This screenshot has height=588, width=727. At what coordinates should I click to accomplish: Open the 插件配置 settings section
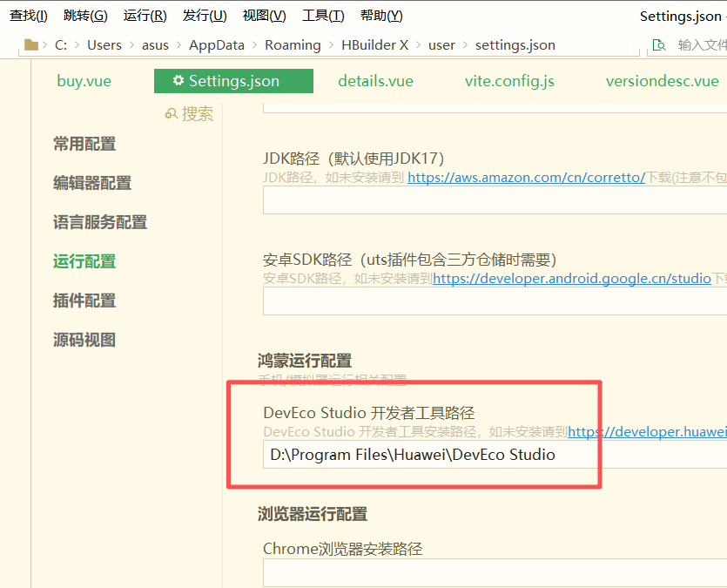tap(84, 301)
